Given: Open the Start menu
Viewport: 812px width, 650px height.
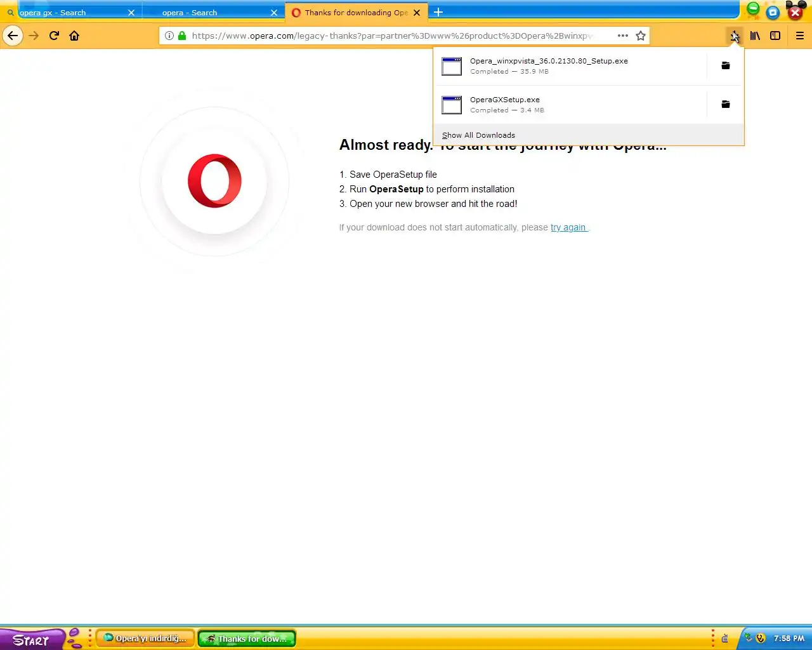Looking at the screenshot, I should (x=32, y=639).
